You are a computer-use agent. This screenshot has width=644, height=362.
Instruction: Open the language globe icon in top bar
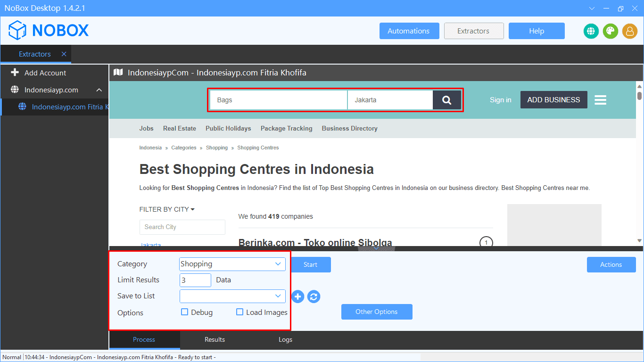pyautogui.click(x=591, y=31)
